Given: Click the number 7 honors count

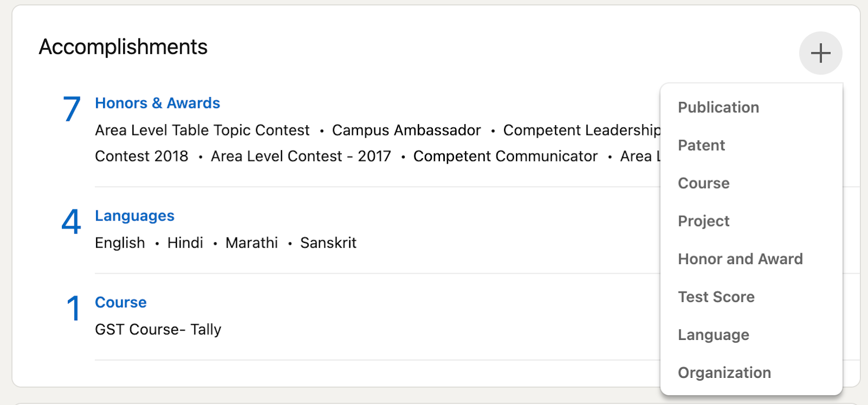Looking at the screenshot, I should click(x=72, y=109).
